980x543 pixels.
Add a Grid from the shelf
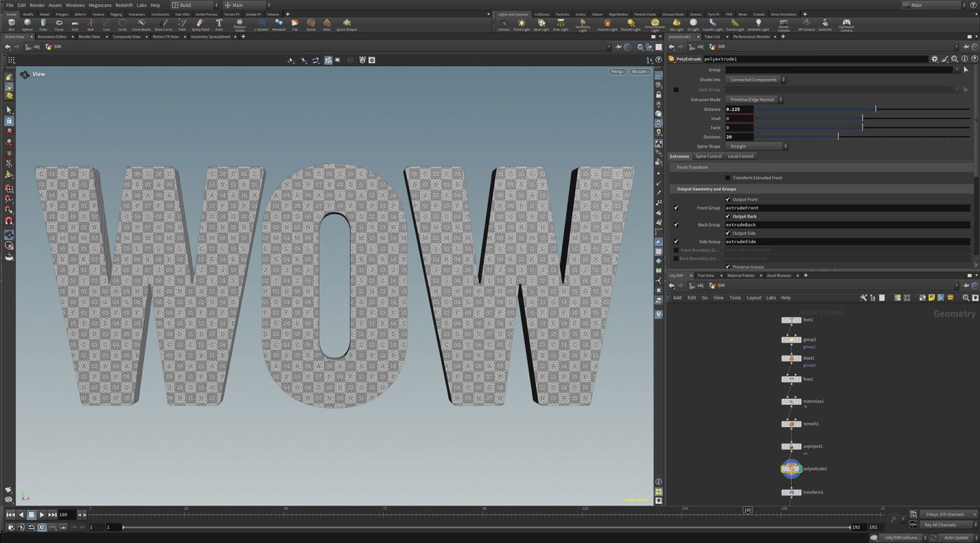(x=75, y=25)
